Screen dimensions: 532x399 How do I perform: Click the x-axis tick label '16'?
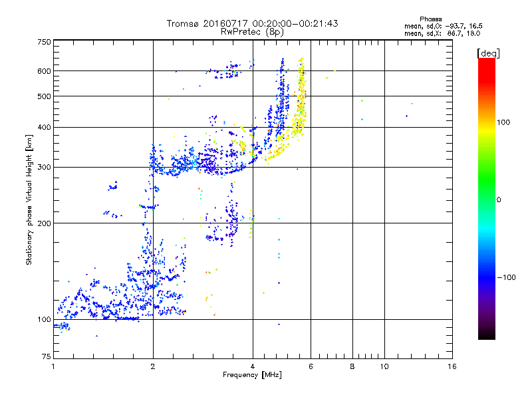coord(452,366)
